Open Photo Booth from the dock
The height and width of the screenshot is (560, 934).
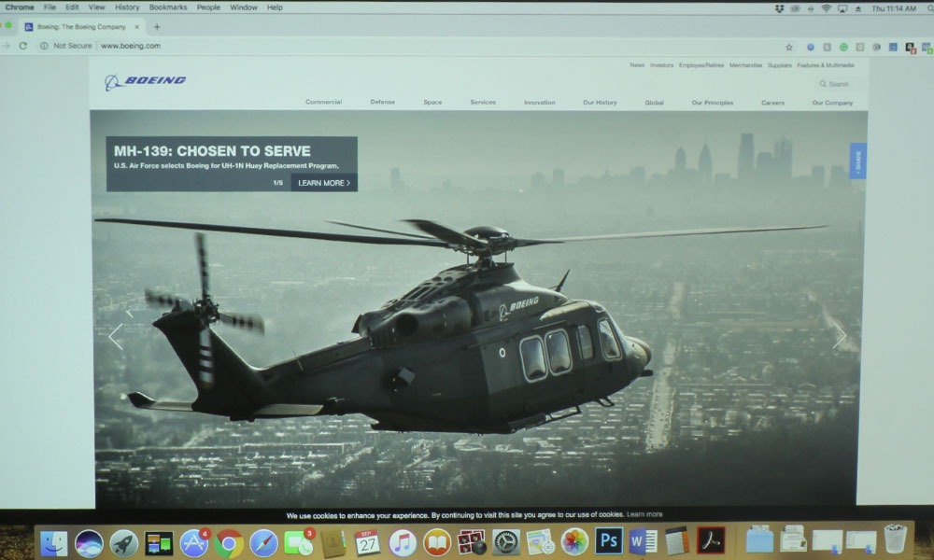471,543
